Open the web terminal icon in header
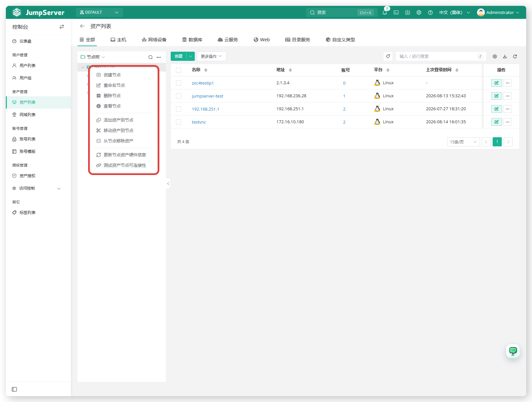Image resolution: width=532 pixels, height=402 pixels. (396, 12)
